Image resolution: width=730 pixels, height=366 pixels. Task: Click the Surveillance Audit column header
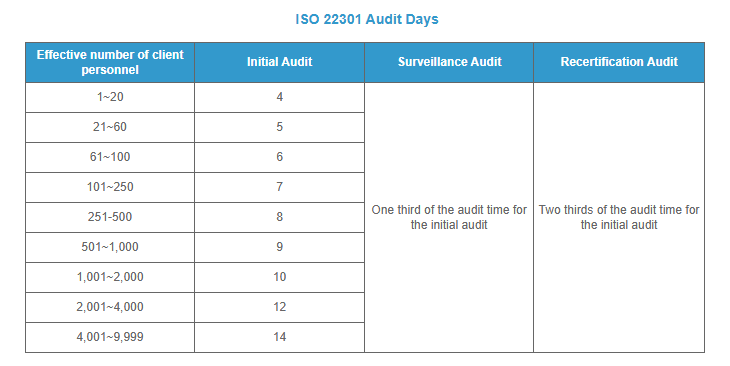click(449, 62)
